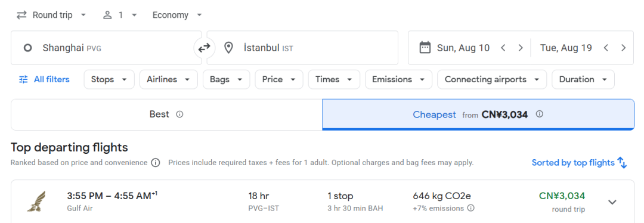The width and height of the screenshot is (644, 223).
Task: Go to previous day for Sun, Aug 10
Action: [503, 48]
